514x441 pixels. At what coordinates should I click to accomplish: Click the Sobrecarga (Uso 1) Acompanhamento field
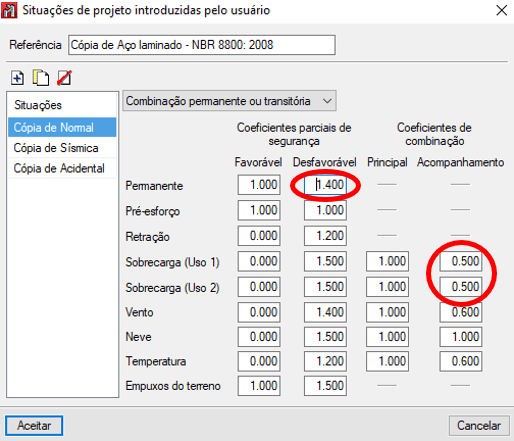(461, 261)
